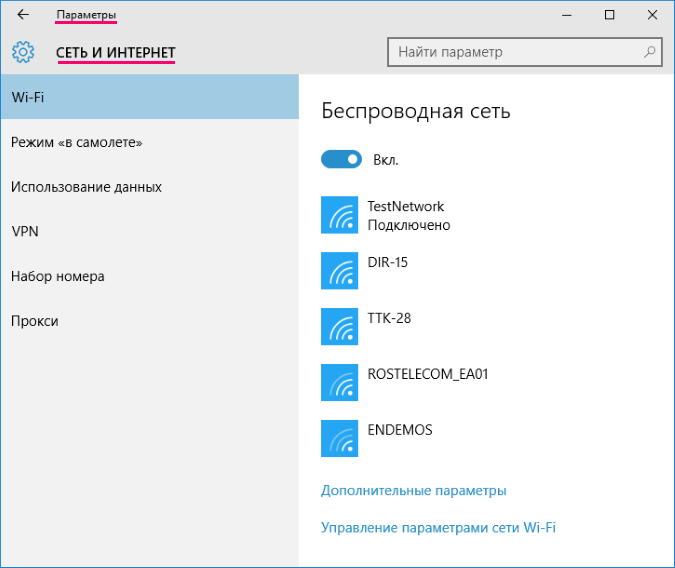
Task: Open Использование данных section
Action: (86, 187)
